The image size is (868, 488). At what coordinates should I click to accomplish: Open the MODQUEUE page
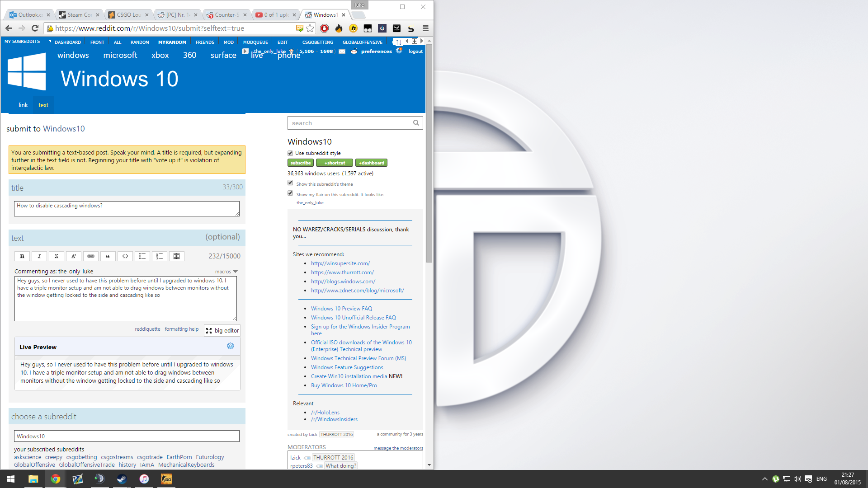(255, 42)
